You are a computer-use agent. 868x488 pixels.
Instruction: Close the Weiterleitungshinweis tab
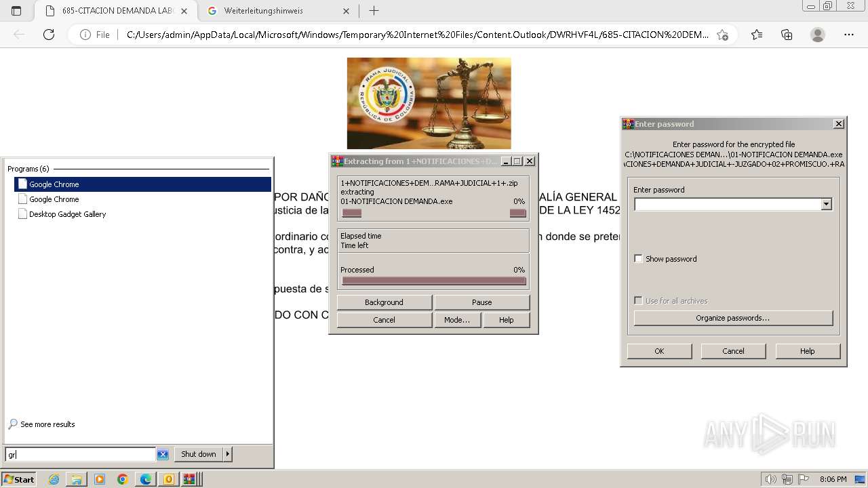347,11
